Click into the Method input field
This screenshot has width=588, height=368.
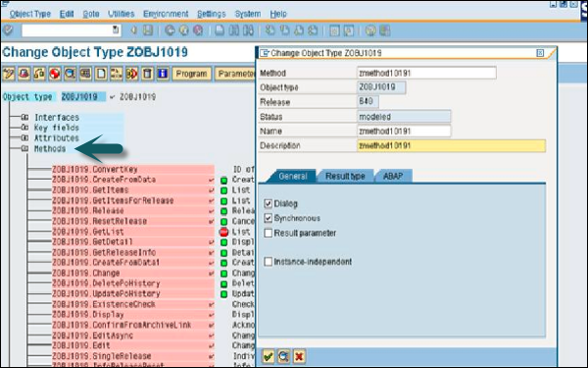(x=426, y=73)
